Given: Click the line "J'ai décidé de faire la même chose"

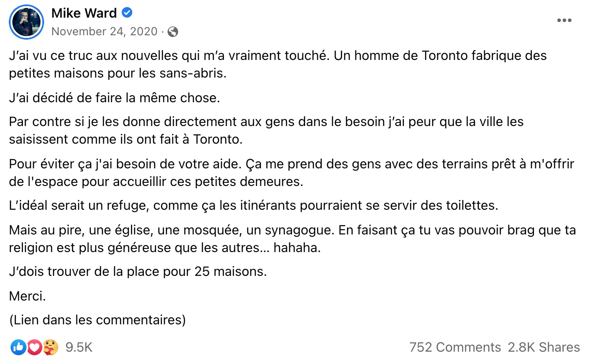Looking at the screenshot, I should (114, 97).
